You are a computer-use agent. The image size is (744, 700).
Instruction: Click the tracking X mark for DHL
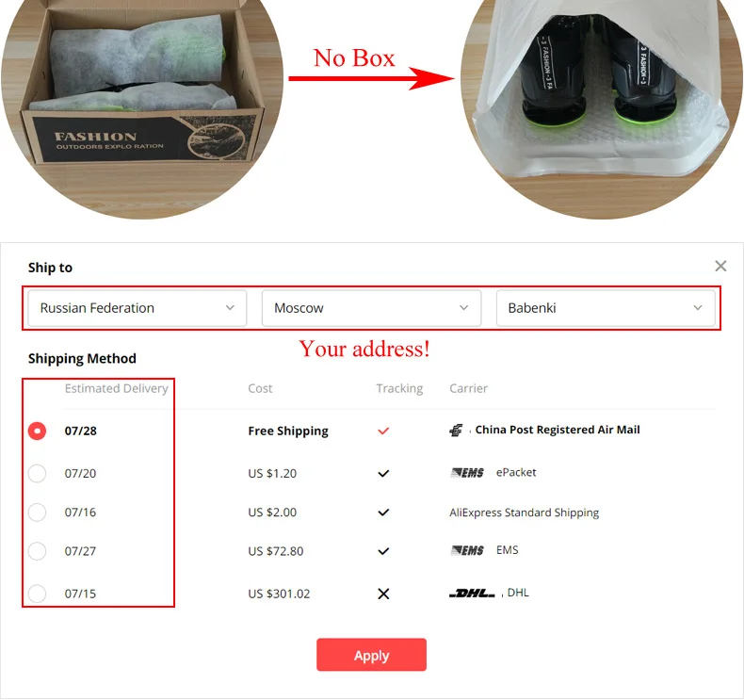point(383,594)
